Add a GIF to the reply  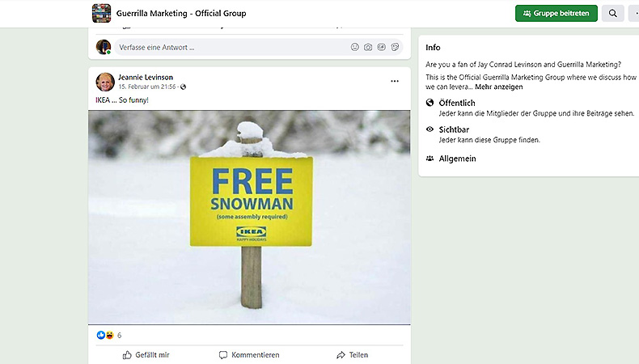pos(382,47)
